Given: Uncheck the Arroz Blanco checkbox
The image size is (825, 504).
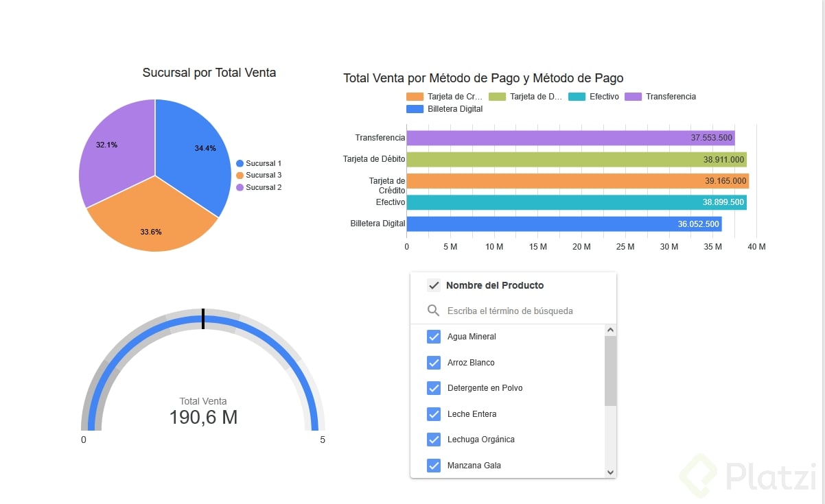Looking at the screenshot, I should [434, 363].
